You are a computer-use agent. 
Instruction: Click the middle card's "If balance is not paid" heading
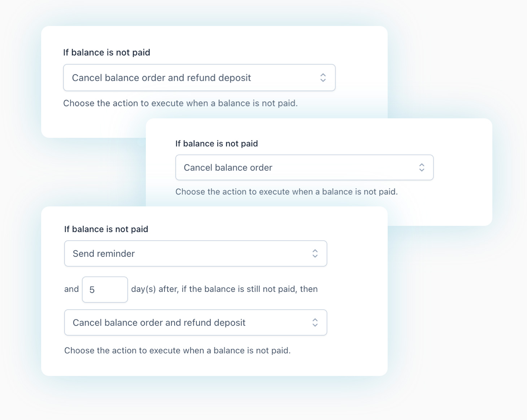pos(216,143)
